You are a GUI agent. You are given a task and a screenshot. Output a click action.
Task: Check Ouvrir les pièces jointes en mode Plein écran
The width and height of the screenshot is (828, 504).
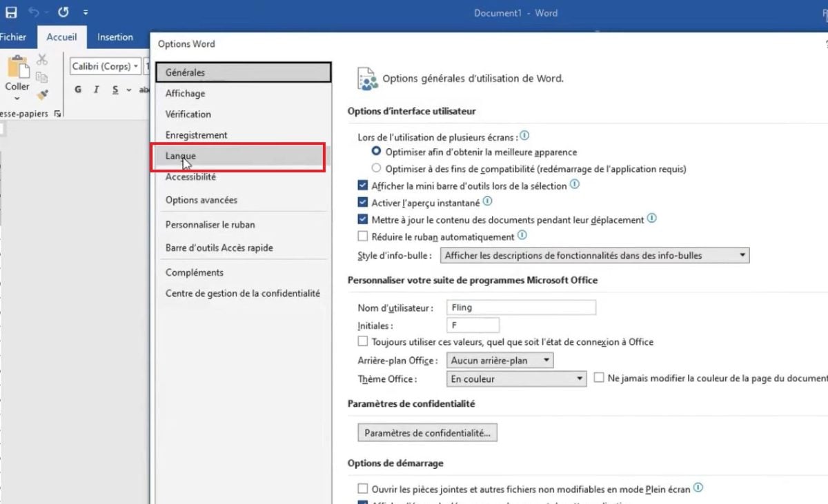[x=363, y=489]
